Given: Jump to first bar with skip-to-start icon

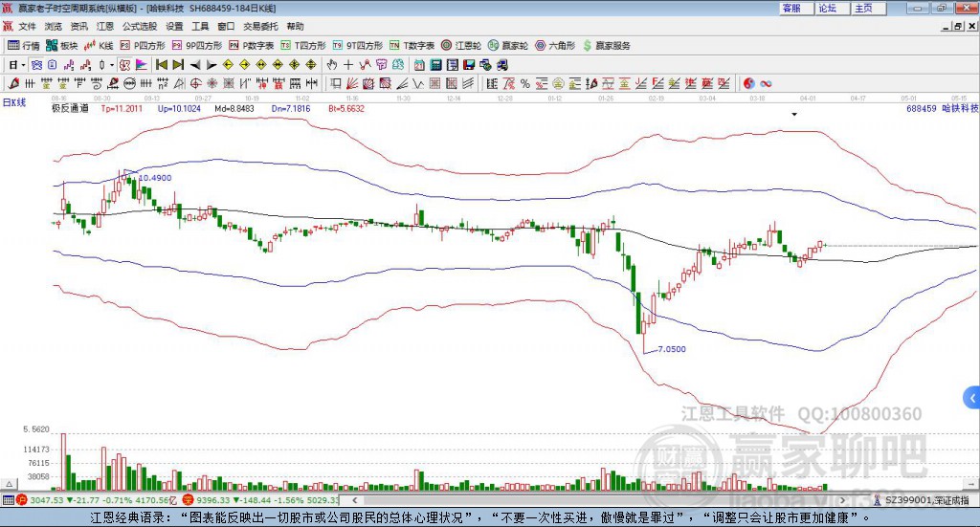Looking at the screenshot, I should coord(161,65).
